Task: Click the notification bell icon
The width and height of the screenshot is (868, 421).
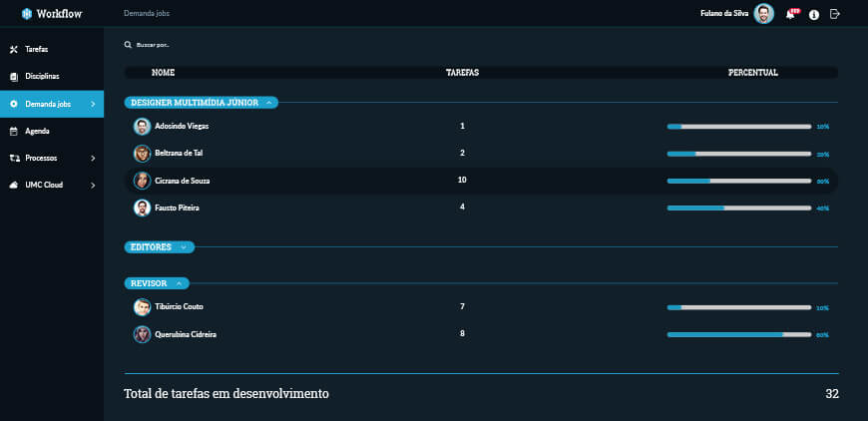Action: tap(790, 14)
